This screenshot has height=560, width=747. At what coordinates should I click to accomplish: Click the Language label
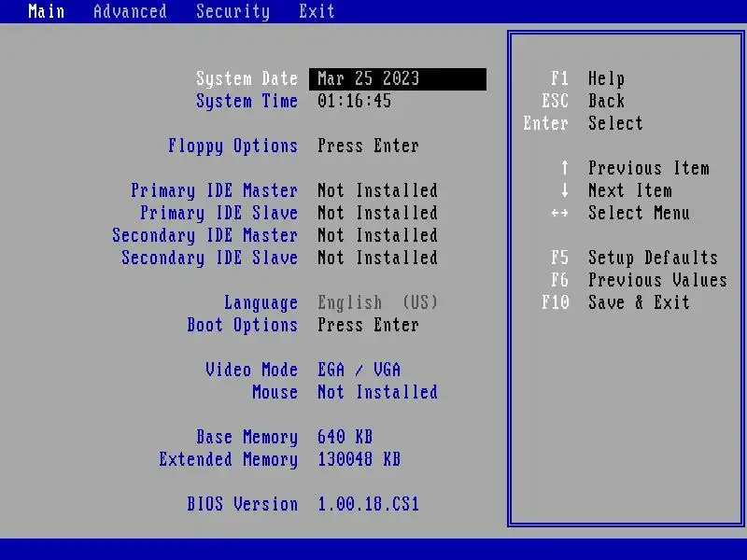tap(261, 303)
